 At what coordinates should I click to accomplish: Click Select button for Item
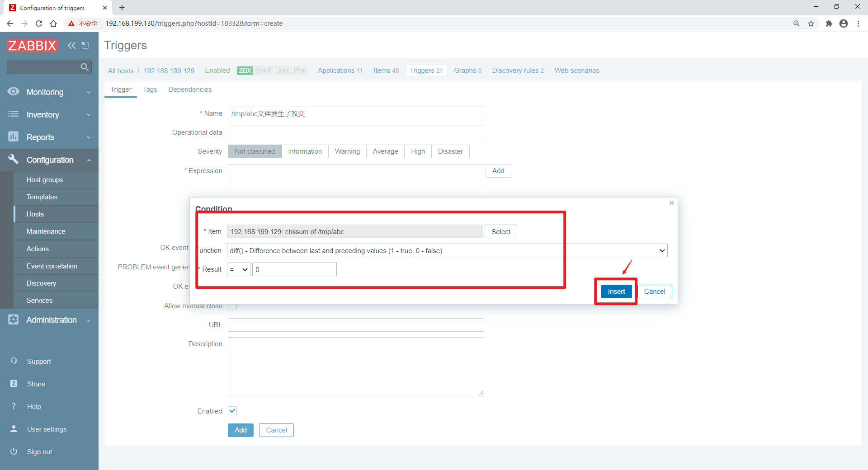tap(501, 231)
